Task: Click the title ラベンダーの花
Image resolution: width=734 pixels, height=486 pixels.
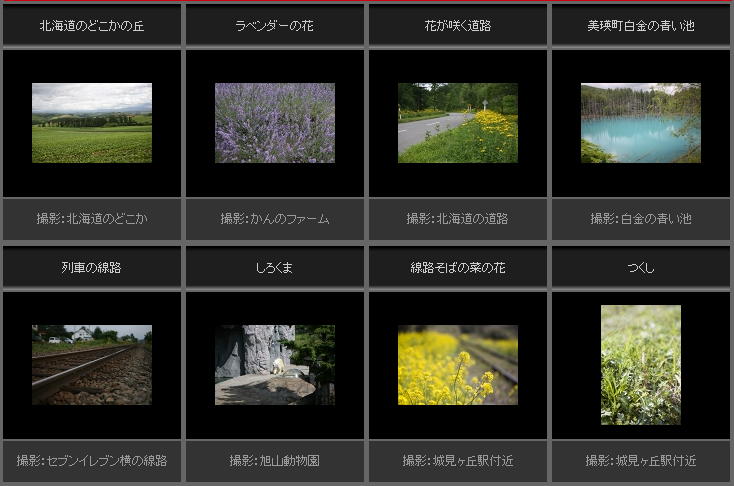Action: [274, 26]
